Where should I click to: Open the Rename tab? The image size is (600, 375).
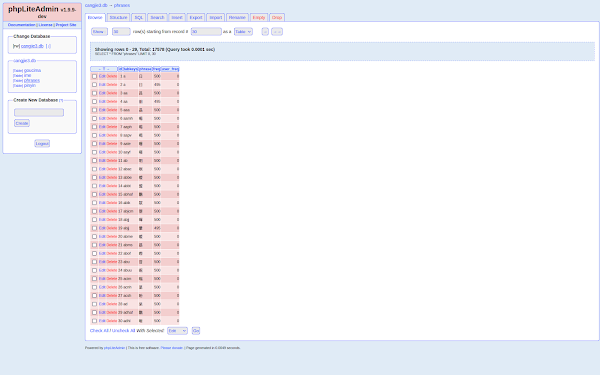[x=237, y=18]
